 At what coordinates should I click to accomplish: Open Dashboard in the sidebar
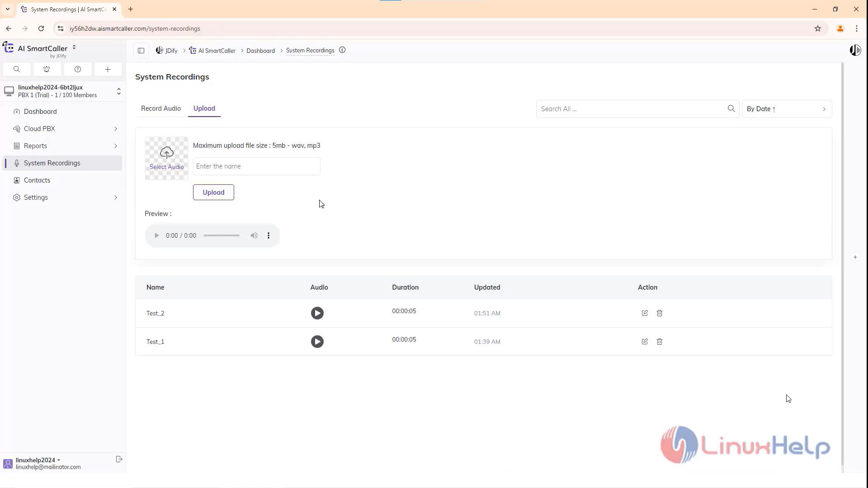(x=62, y=112)
